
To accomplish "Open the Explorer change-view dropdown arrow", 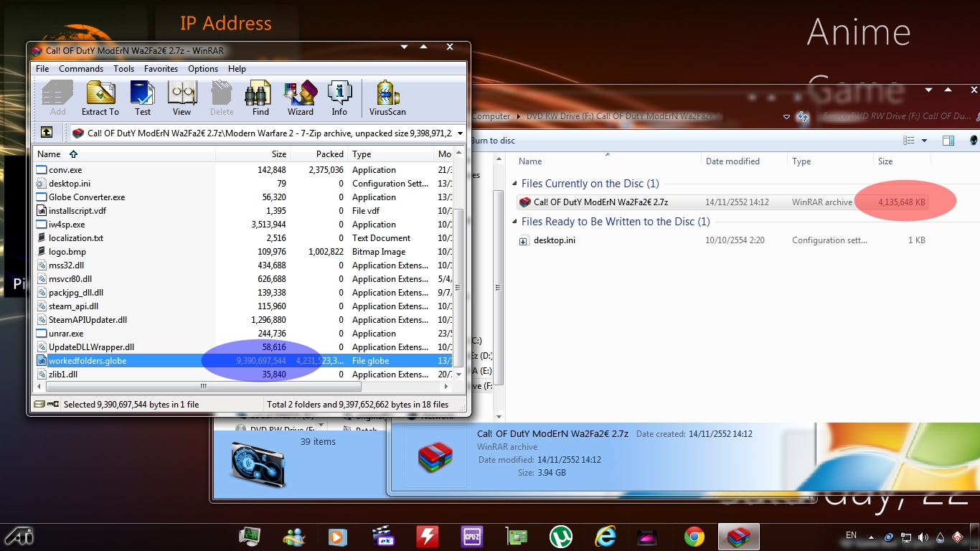I will pyautogui.click(x=924, y=141).
